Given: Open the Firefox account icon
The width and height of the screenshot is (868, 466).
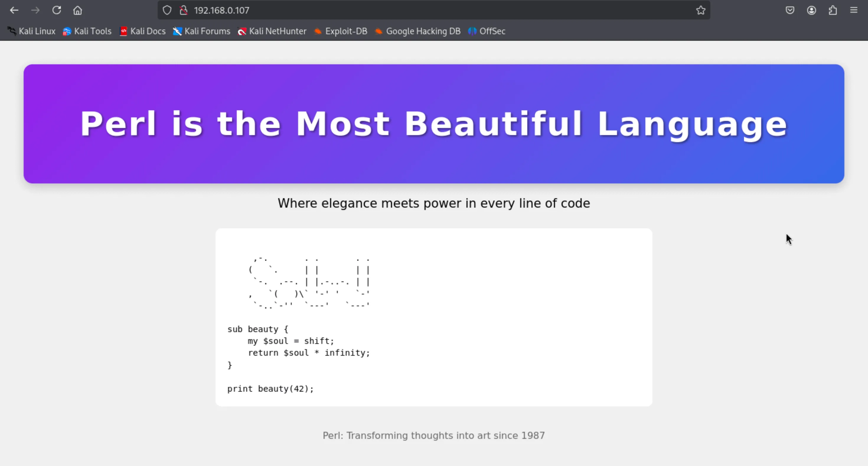Looking at the screenshot, I should [x=811, y=10].
